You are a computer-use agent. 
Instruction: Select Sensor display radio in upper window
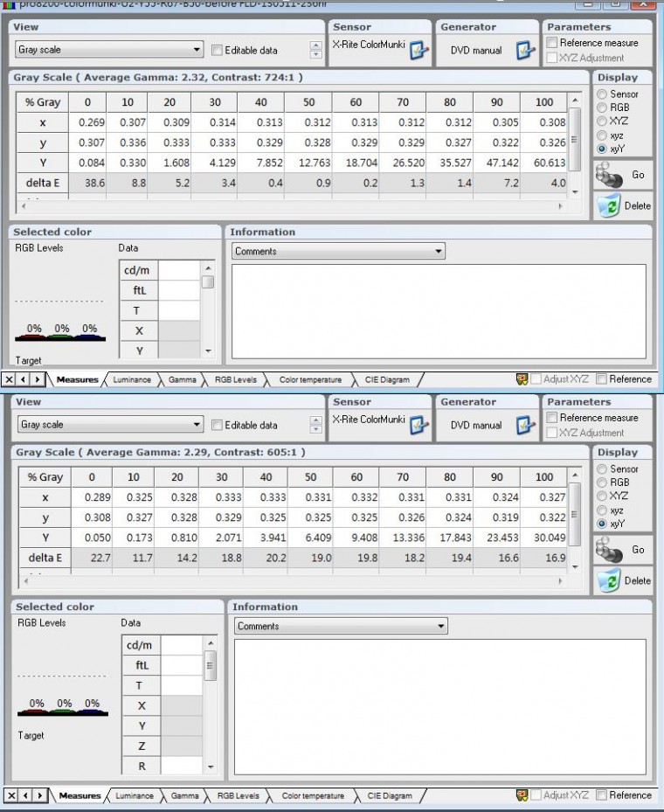pyautogui.click(x=602, y=94)
